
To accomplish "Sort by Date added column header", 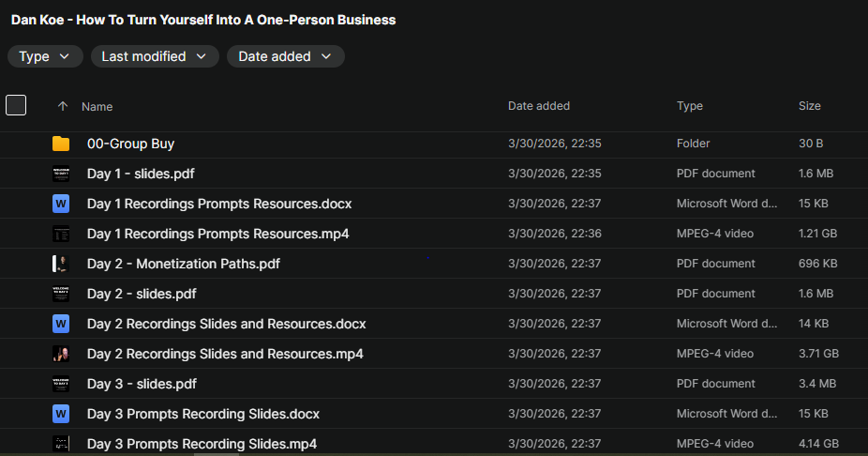I will [x=539, y=106].
